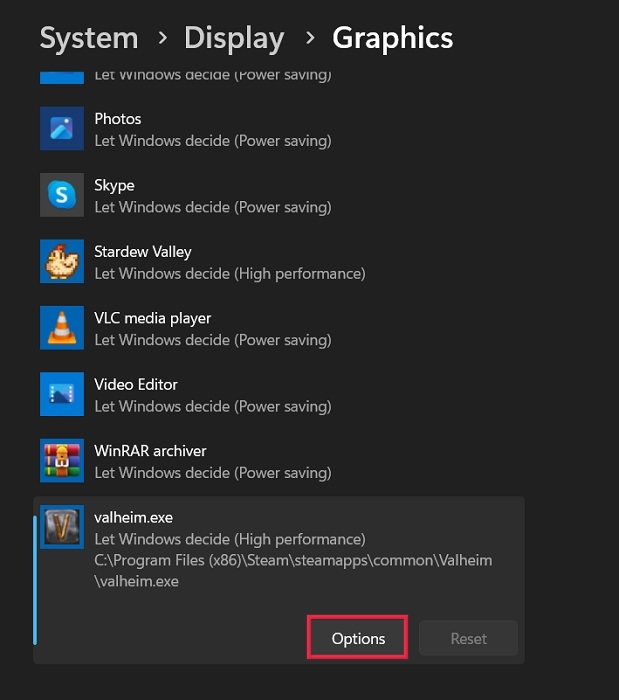Viewport: 619px width, 700px height.
Task: Click the Photos app icon
Action: coord(62,129)
